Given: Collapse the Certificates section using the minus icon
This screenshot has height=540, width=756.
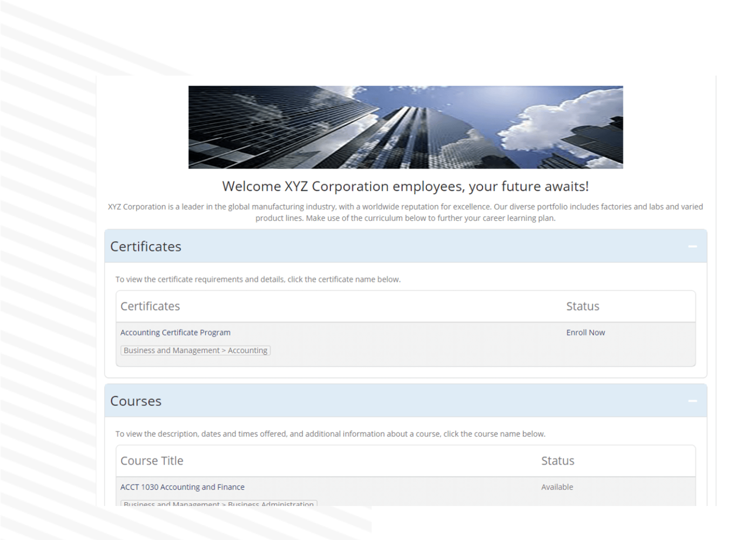Looking at the screenshot, I should tap(693, 246).
